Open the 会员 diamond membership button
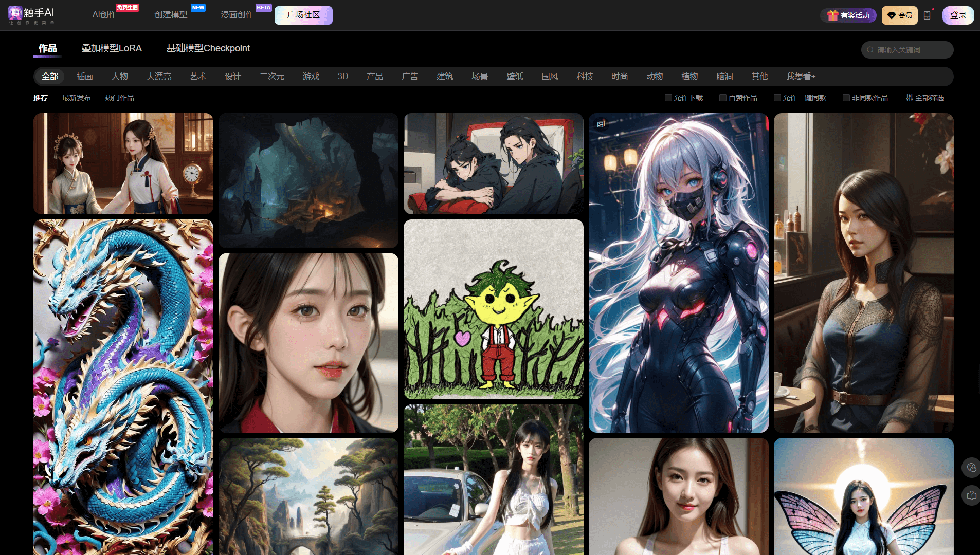This screenshot has width=980, height=555. coord(900,15)
